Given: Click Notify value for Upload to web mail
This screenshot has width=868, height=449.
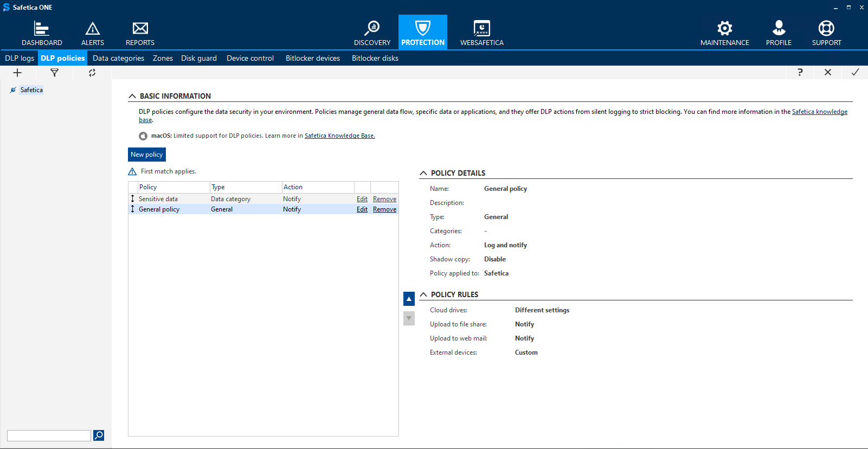Looking at the screenshot, I should pyautogui.click(x=524, y=338).
